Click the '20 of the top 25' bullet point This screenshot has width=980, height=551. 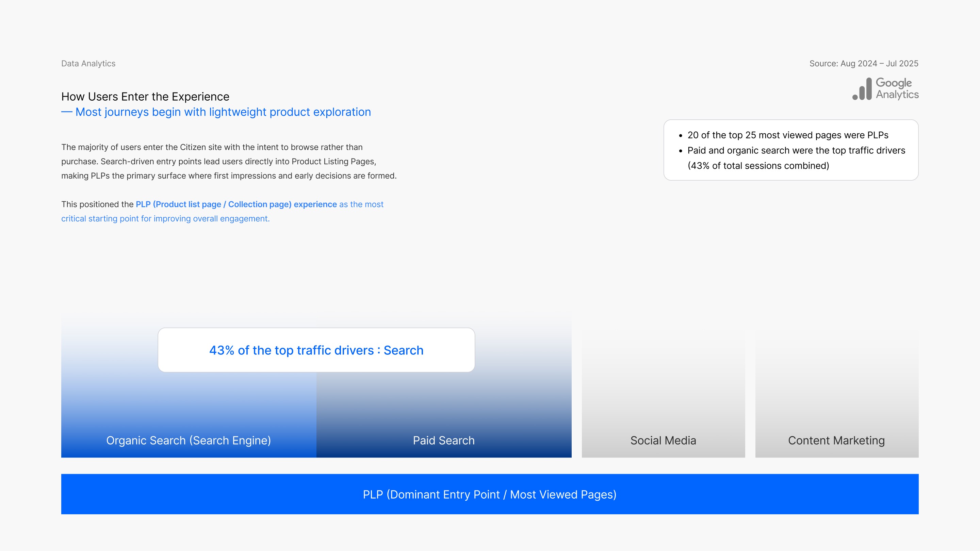[x=787, y=135]
